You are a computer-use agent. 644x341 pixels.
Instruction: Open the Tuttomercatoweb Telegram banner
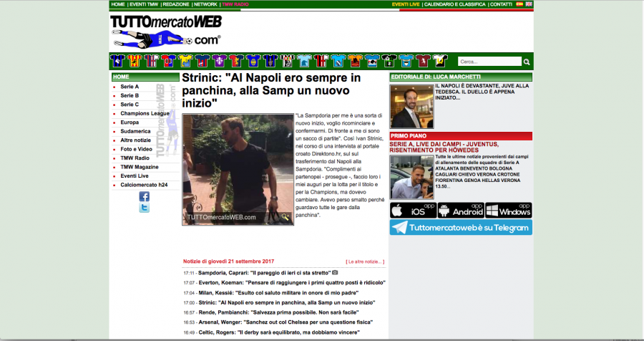pyautogui.click(x=461, y=228)
